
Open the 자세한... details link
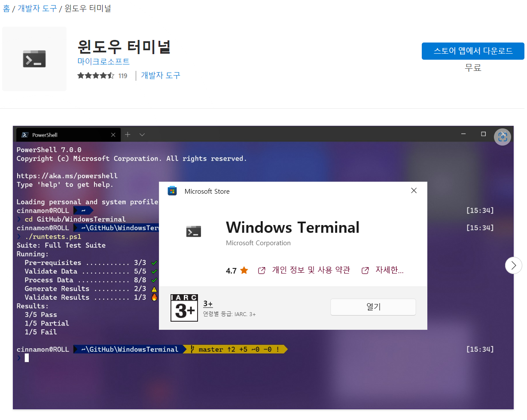[383, 270]
